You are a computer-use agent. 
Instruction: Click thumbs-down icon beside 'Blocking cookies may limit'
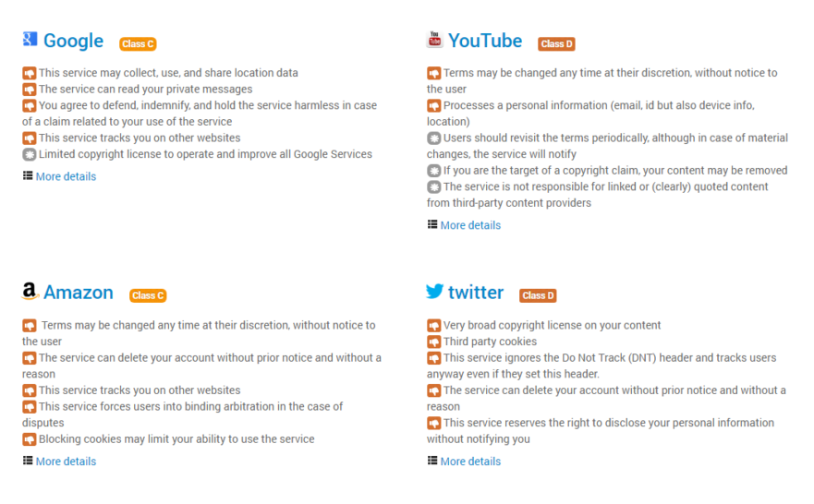(x=29, y=439)
